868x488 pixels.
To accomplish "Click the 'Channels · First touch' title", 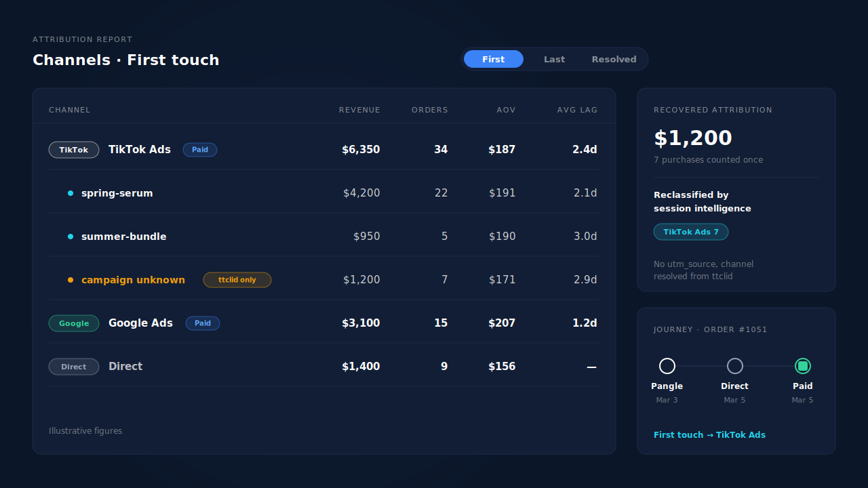I will (x=126, y=60).
